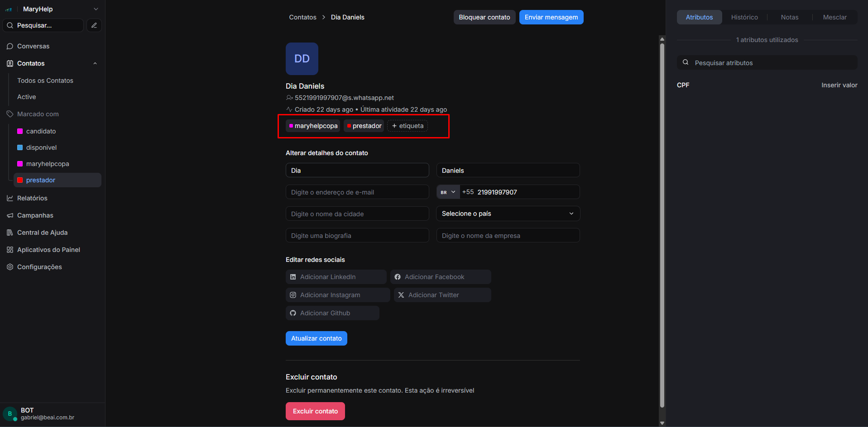Viewport: 868px width, 427px height.
Task: Click the Bloquear contato button
Action: coord(484,17)
